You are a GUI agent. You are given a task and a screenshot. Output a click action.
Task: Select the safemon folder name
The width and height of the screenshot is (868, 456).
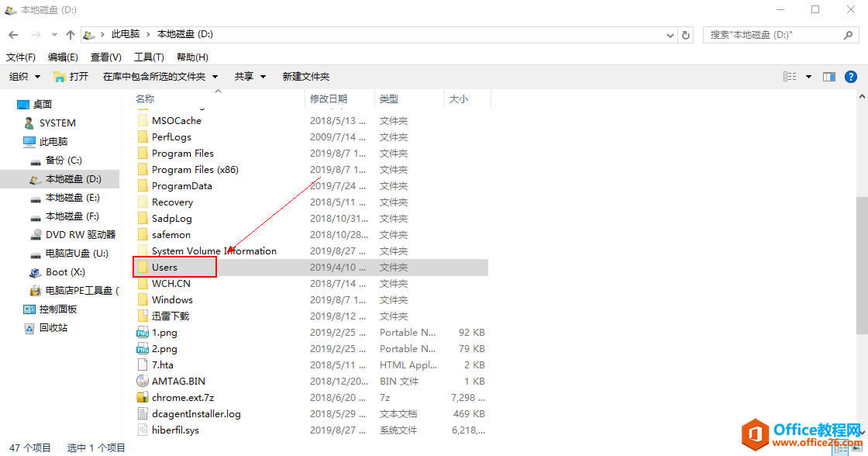coord(171,235)
